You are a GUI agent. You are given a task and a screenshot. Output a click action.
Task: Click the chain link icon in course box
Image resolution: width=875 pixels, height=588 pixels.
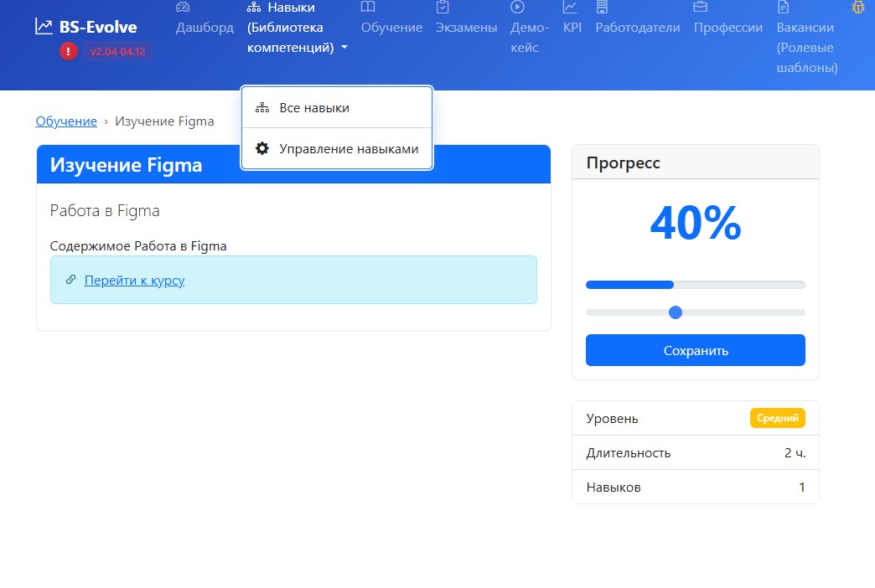tap(71, 280)
